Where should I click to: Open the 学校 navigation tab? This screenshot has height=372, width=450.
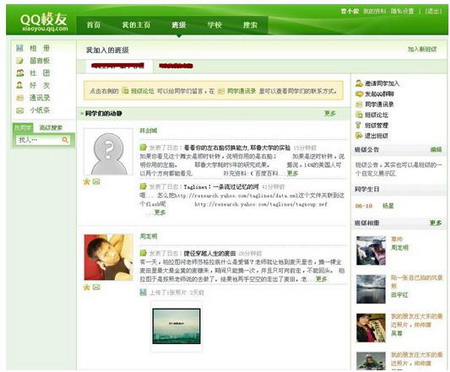215,25
